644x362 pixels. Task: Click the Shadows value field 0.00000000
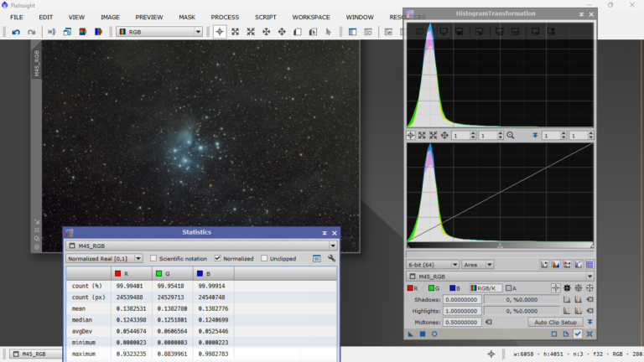pos(462,300)
